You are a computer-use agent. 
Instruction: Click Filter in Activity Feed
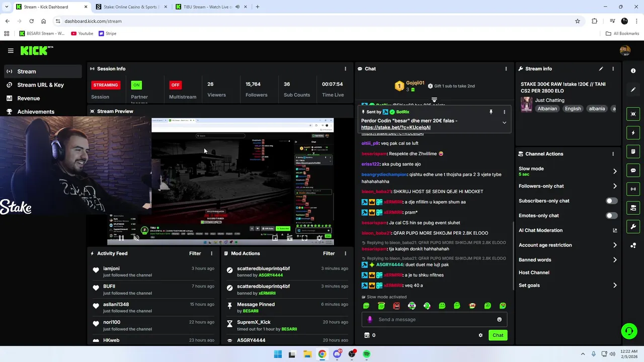pos(195,253)
